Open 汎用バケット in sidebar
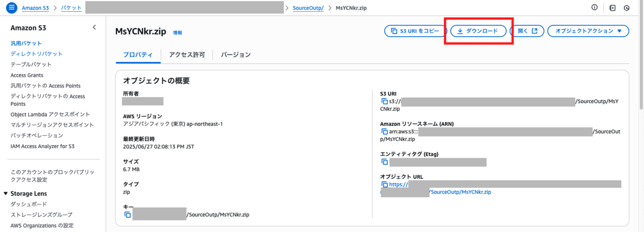Image resolution: width=644 pixels, height=232 pixels. tap(26, 43)
